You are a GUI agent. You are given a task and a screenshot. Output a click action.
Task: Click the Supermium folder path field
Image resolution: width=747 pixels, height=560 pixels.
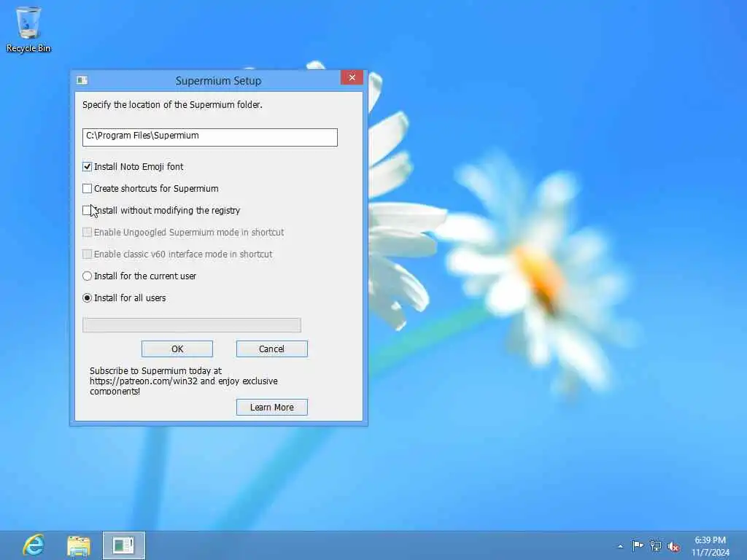coord(209,137)
